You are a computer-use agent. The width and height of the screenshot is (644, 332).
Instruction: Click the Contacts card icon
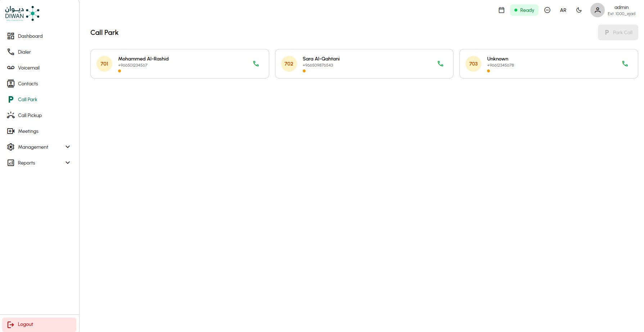[11, 84]
